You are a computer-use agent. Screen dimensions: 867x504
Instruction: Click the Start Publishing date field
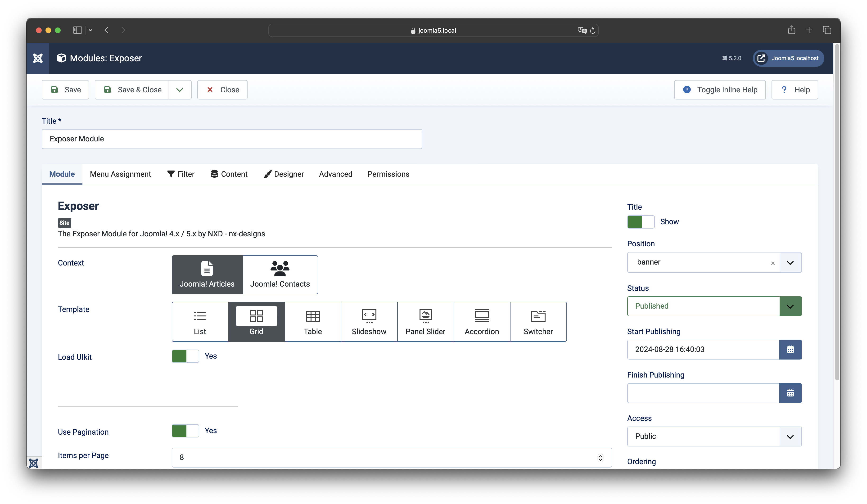click(703, 350)
